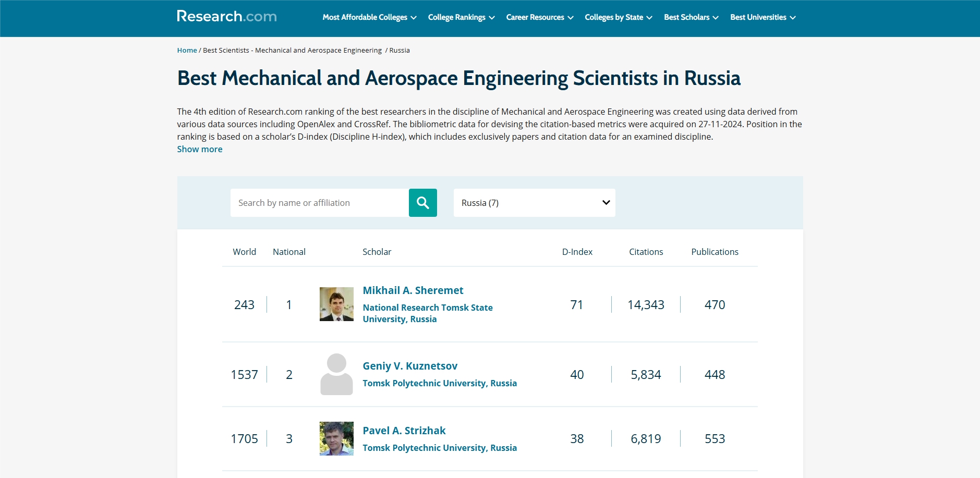
Task: Click D-index value 71
Action: 577,305
